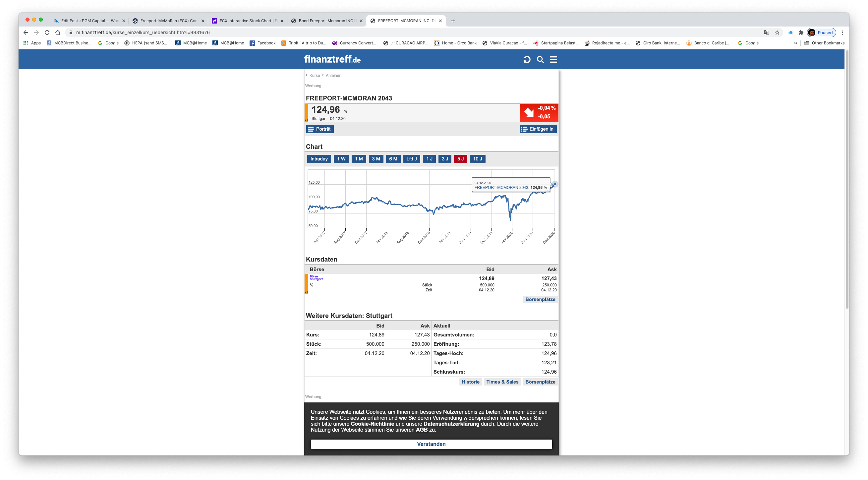This screenshot has height=480, width=868.
Task: Open Currency Convert bookmark
Action: [x=354, y=43]
